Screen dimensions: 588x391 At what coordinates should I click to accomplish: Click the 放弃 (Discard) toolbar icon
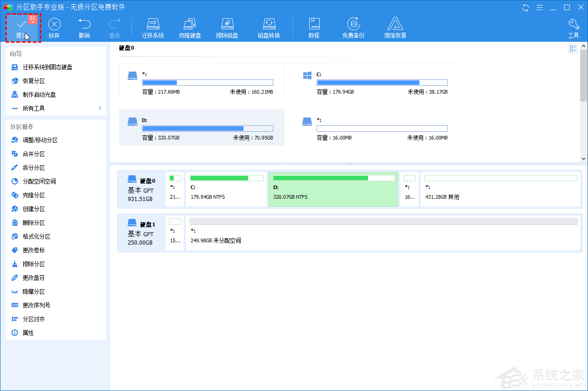[x=54, y=24]
